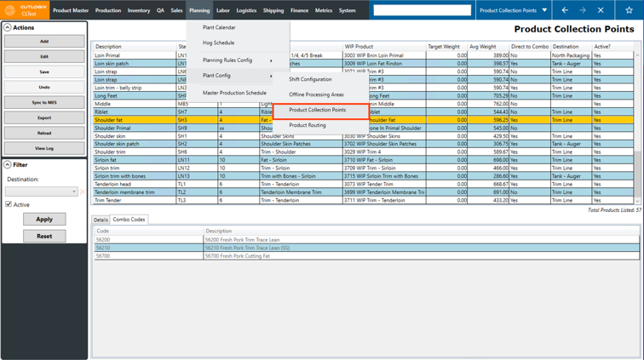
Task: Collapse the Filter panel chevron
Action: (x=8, y=165)
